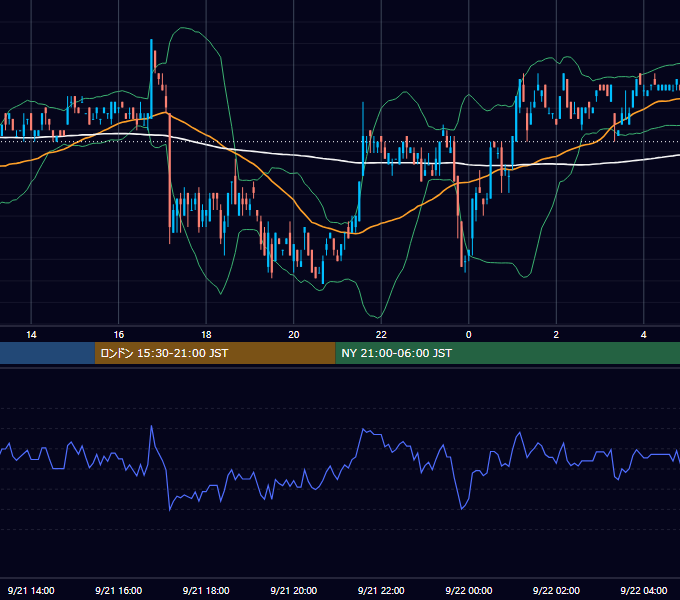Image resolution: width=680 pixels, height=600 pixels.
Task: Click the 0 hour axis label
Action: 468,335
